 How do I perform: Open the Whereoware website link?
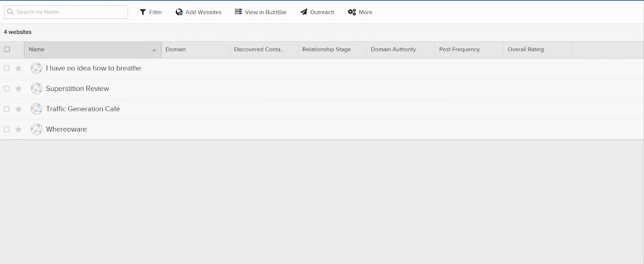click(66, 129)
